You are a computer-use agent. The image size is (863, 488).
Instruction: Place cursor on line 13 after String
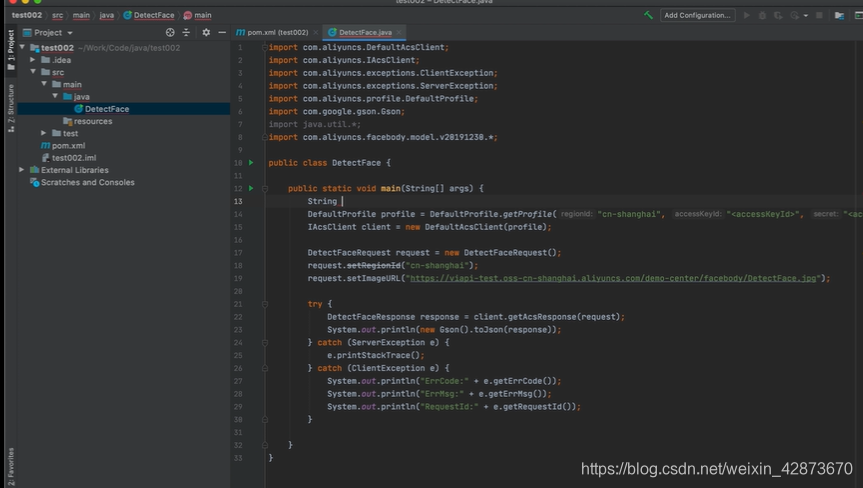click(342, 201)
